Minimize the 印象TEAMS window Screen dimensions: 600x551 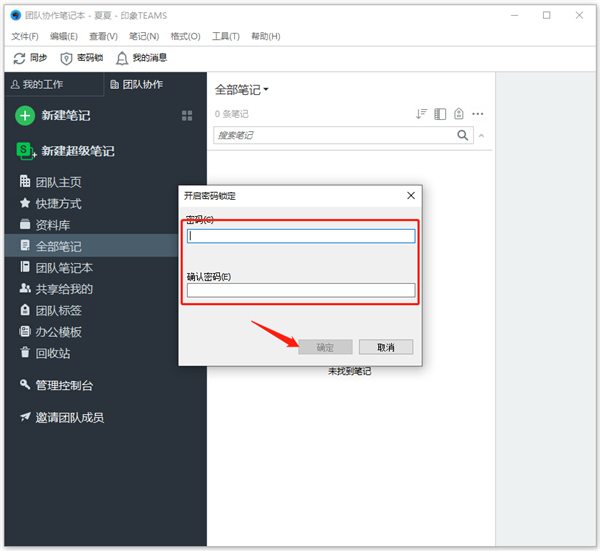pyautogui.click(x=515, y=15)
